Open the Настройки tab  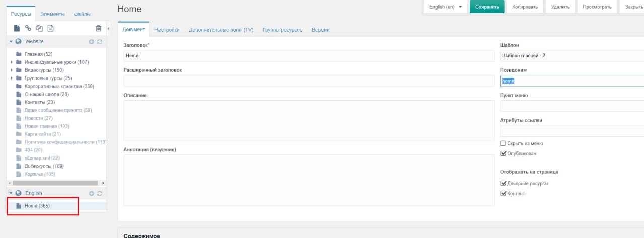pyautogui.click(x=167, y=30)
